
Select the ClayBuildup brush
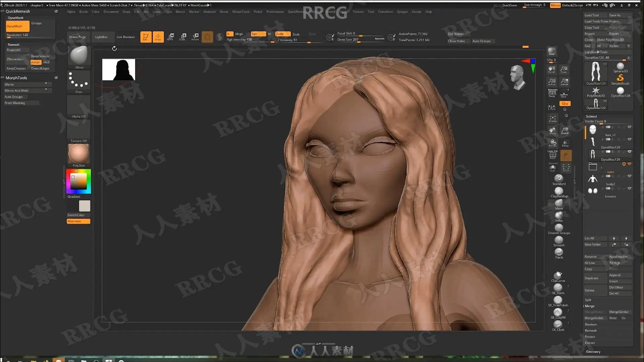(559, 192)
